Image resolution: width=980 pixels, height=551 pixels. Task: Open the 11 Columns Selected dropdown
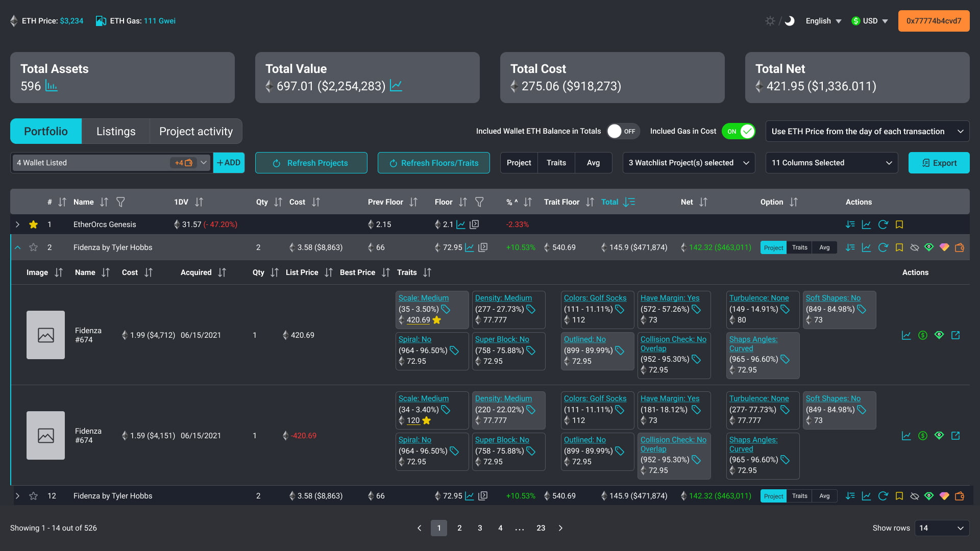pos(831,163)
